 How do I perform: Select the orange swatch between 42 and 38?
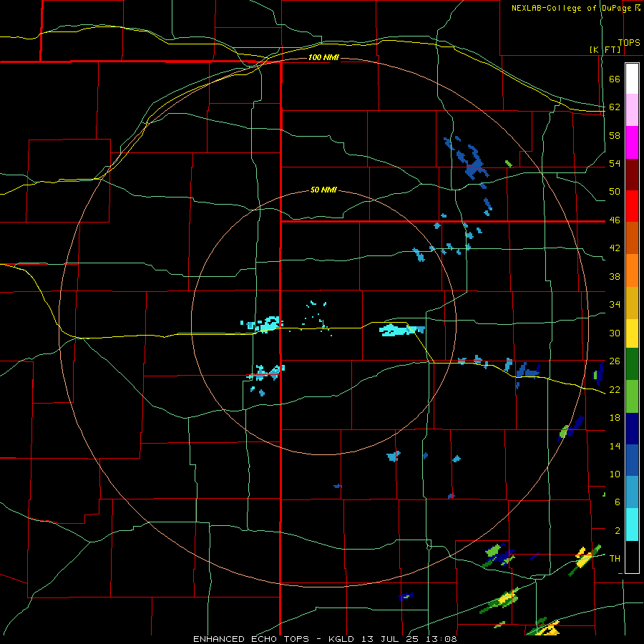click(632, 270)
